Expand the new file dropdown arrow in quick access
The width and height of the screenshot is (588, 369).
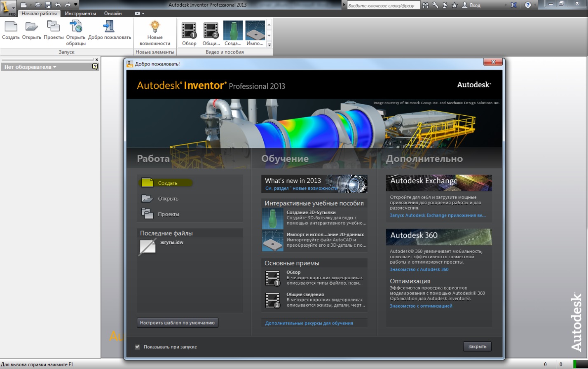tap(30, 5)
